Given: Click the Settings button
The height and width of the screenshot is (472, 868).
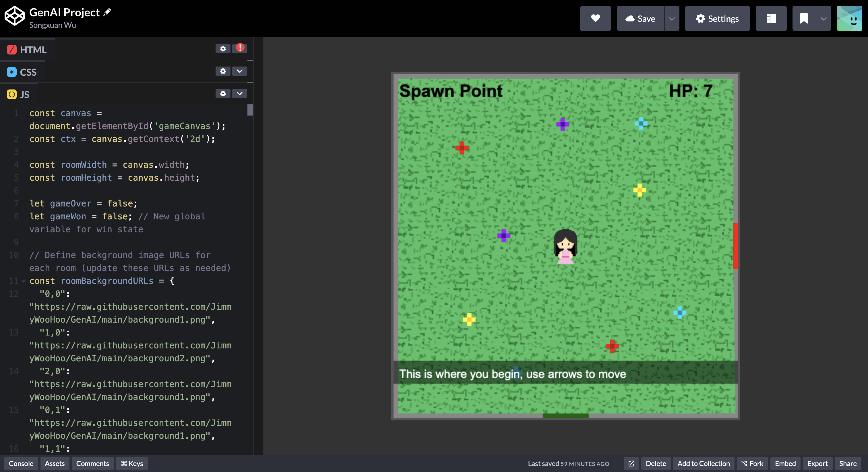Looking at the screenshot, I should 717,19.
